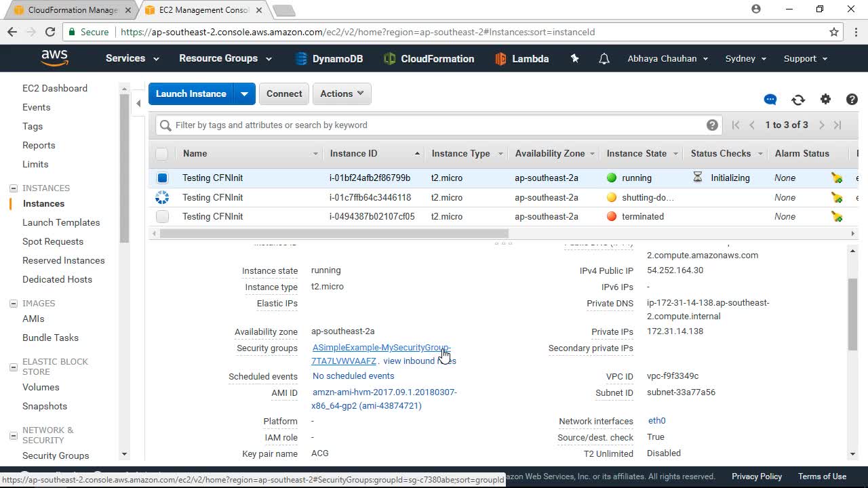Click the Launch Instance button
The width and height of the screenshot is (868, 488).
pyautogui.click(x=191, y=94)
